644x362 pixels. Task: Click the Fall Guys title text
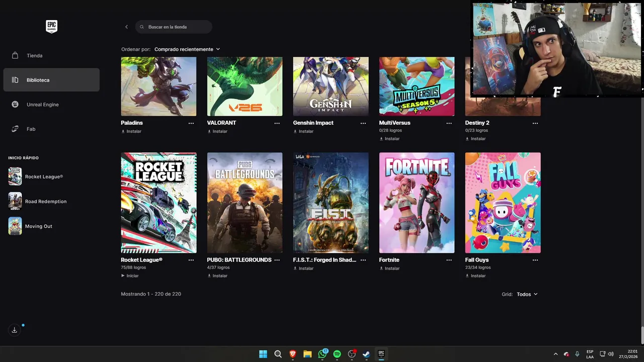pos(476,260)
